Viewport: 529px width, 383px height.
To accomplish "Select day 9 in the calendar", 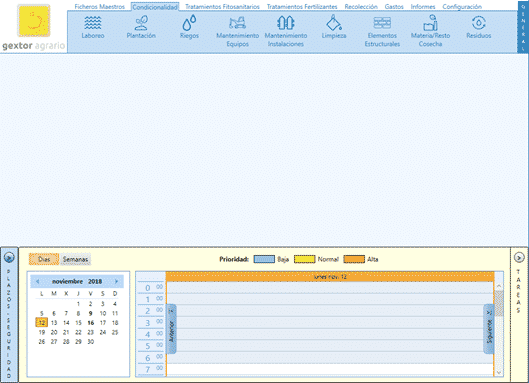I will (90, 313).
